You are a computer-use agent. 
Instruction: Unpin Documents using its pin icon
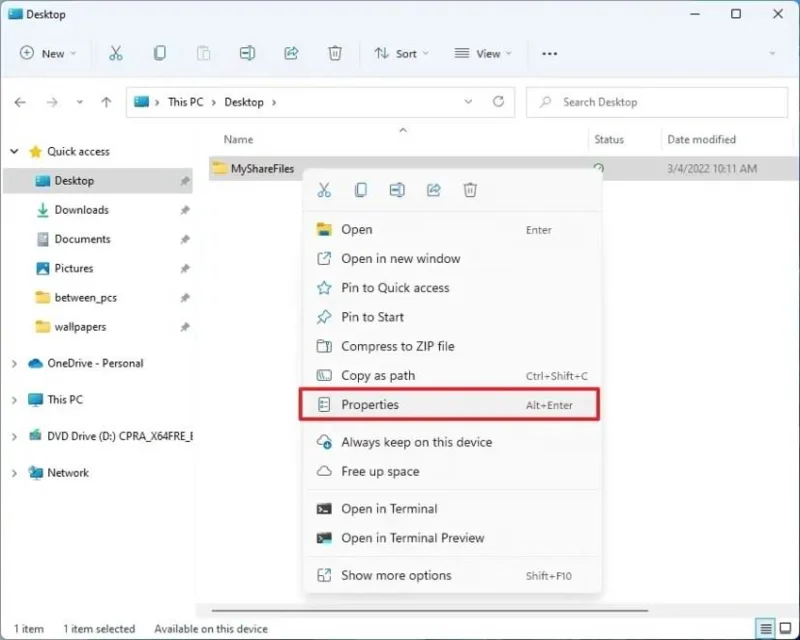(185, 239)
